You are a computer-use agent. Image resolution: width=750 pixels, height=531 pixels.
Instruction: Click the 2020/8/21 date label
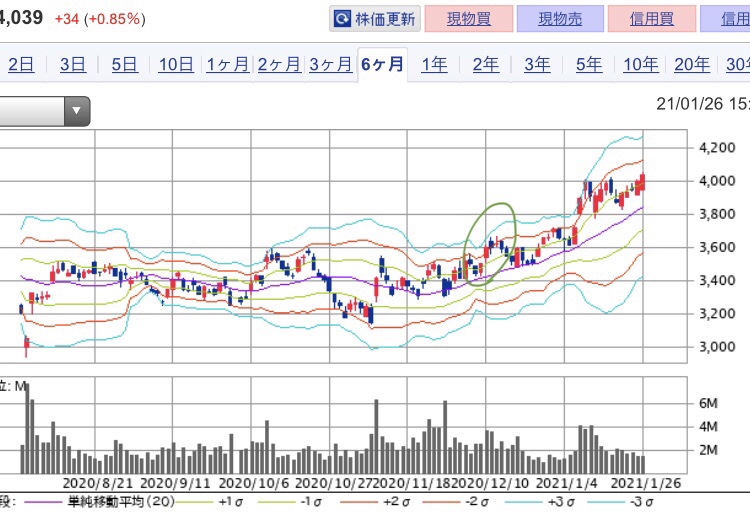point(98,483)
